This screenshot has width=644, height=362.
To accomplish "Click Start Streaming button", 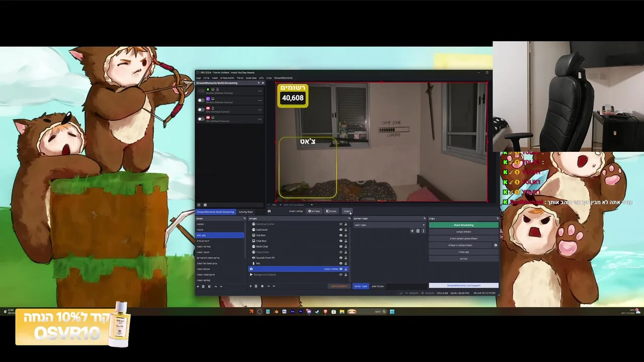I will [463, 225].
